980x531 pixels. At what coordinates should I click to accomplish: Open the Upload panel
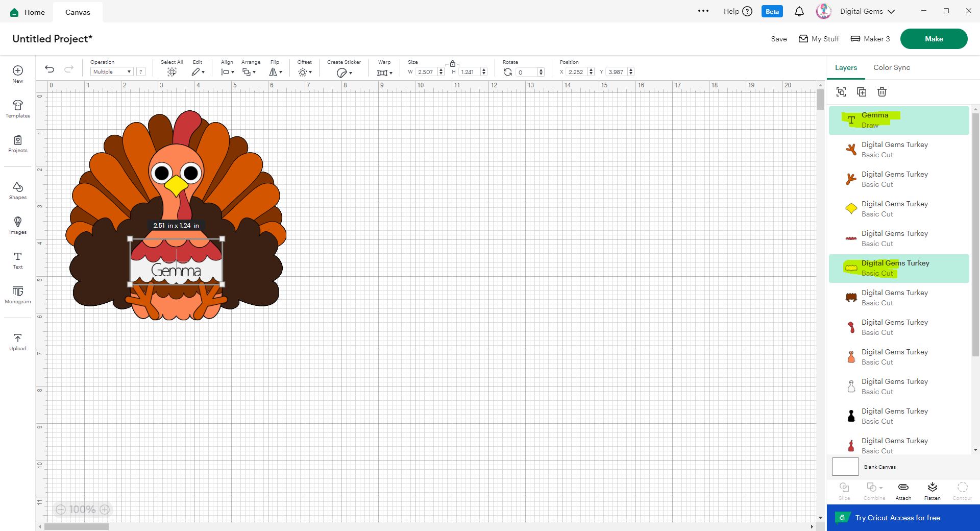point(18,342)
